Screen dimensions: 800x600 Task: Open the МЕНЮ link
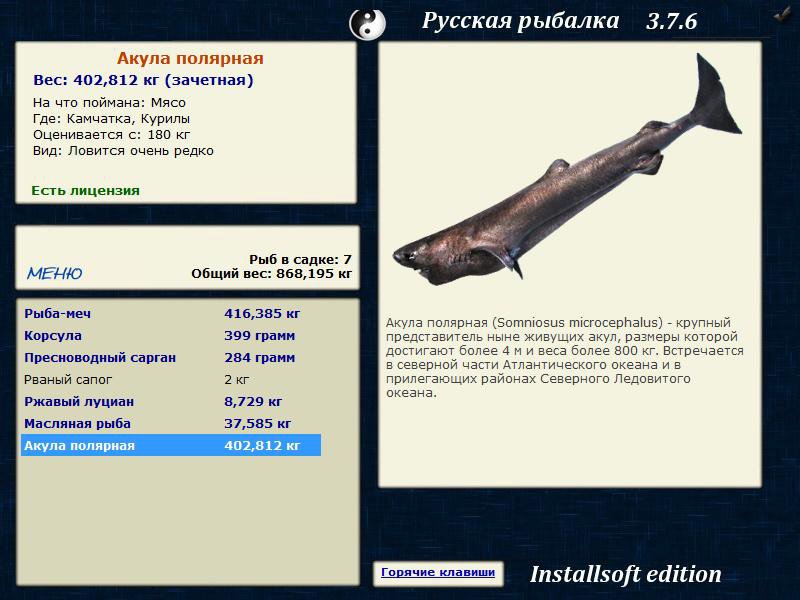tap(55, 273)
